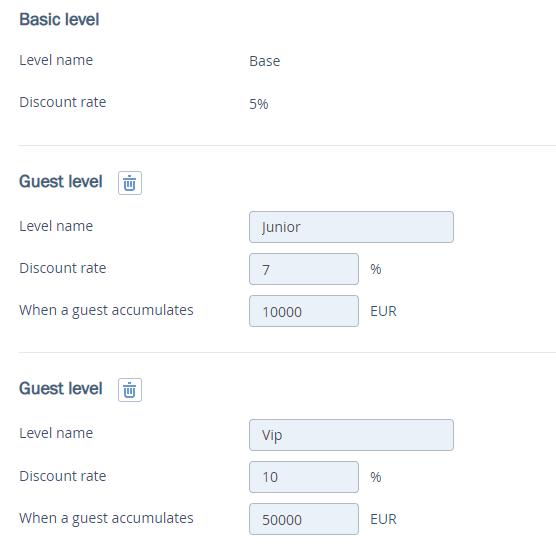The image size is (556, 559).
Task: Select the discount rate field containing 7
Action: click(x=304, y=269)
